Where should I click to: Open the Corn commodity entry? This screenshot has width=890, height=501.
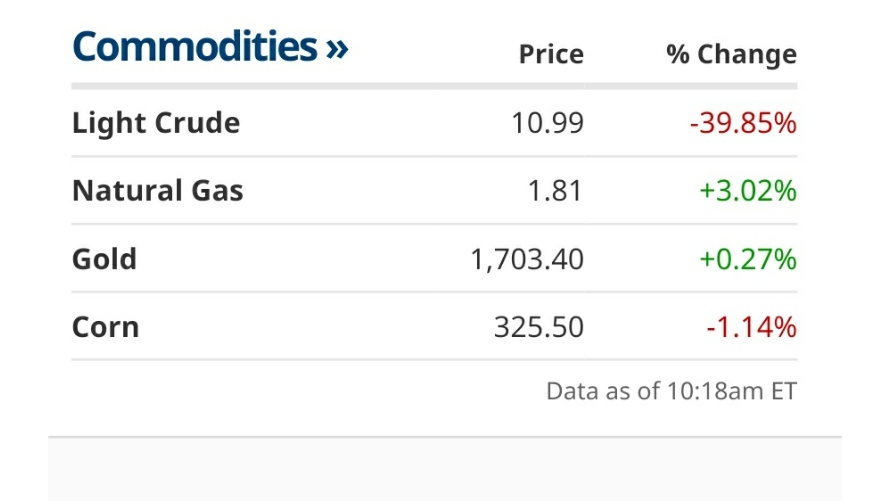[x=106, y=327]
